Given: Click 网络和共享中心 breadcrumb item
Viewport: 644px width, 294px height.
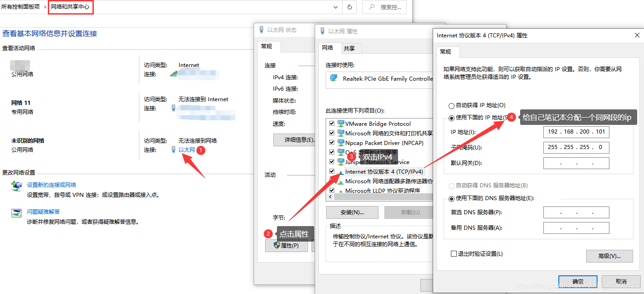Looking at the screenshot, I should click(x=70, y=7).
